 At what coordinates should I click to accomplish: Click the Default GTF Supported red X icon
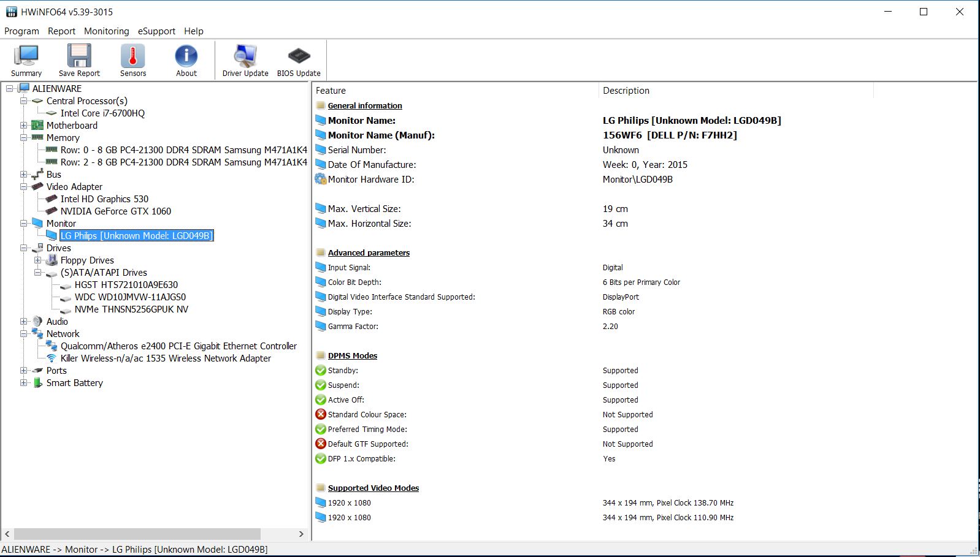321,444
